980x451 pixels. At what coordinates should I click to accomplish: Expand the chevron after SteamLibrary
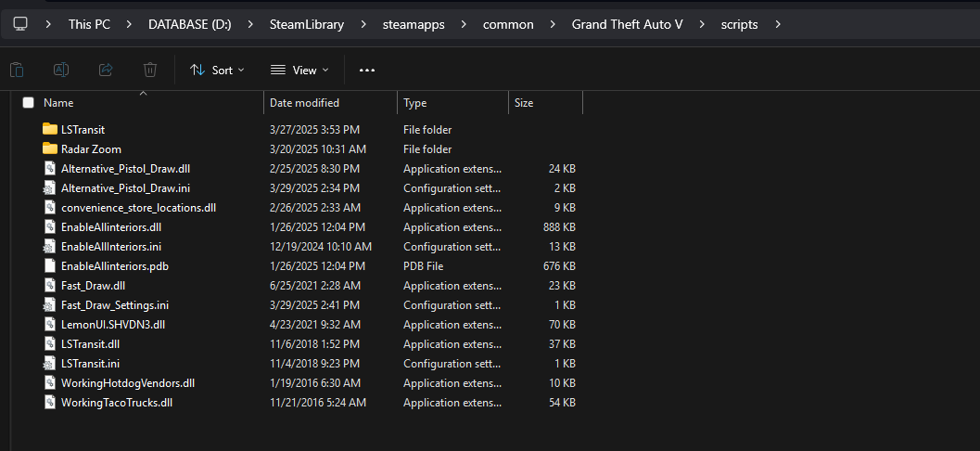(363, 24)
